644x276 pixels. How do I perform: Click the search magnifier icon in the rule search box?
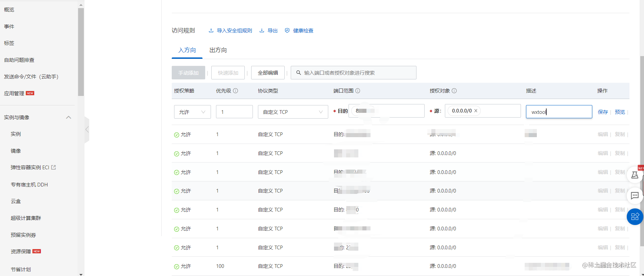coord(299,73)
